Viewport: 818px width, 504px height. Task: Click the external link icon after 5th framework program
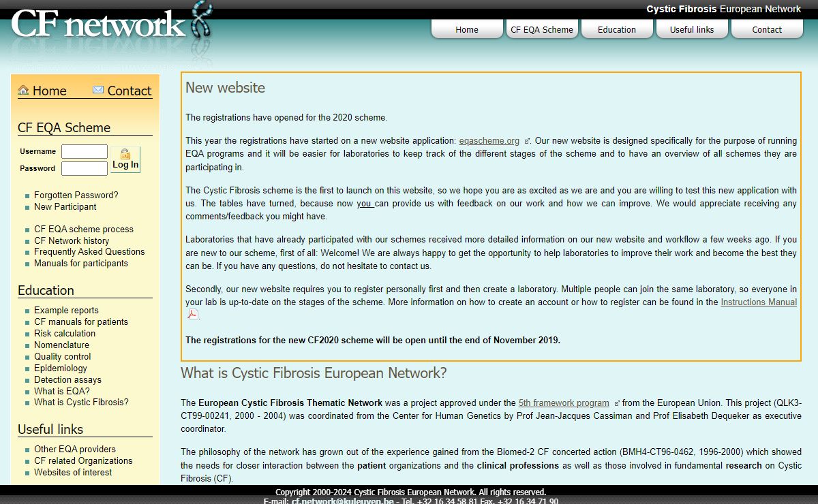coord(617,404)
